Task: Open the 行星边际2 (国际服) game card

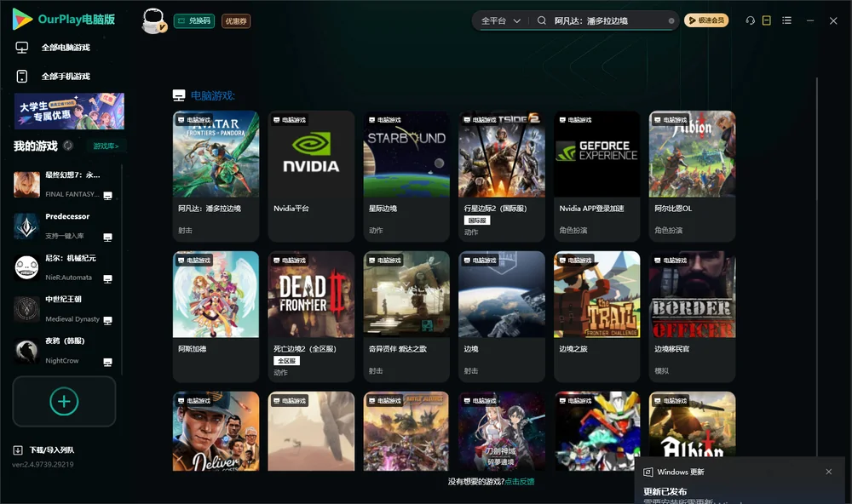Action: click(x=502, y=176)
